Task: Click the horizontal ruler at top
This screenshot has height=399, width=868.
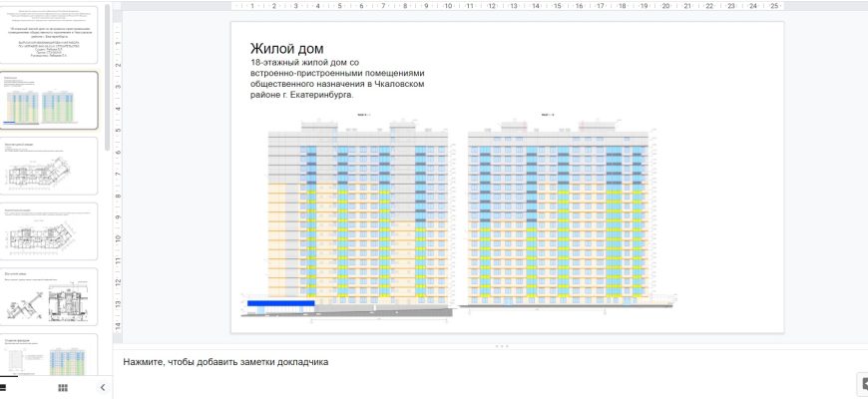Action: (x=499, y=5)
